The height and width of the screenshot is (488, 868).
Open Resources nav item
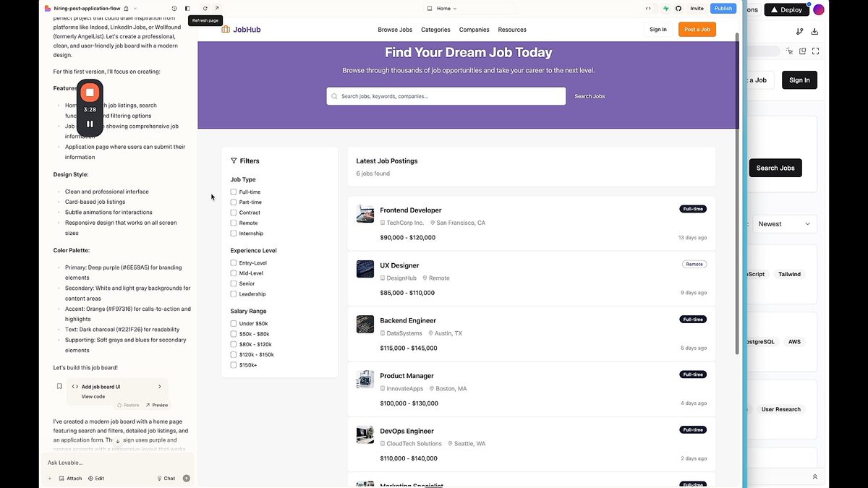[512, 30]
